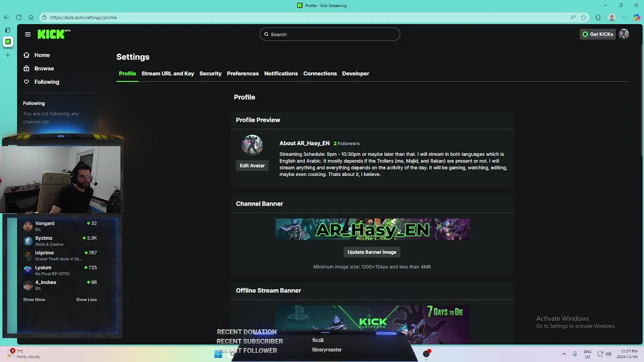Image resolution: width=644 pixels, height=362 pixels.
Task: Open browser settings ellipsis menu
Action: coord(624,17)
